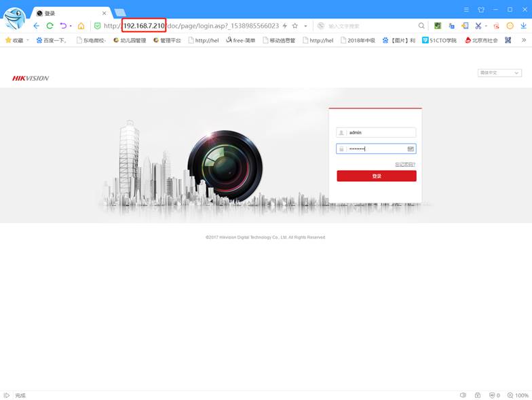The height and width of the screenshot is (400, 532).
Task: Click the admin username input field
Action: [380, 133]
